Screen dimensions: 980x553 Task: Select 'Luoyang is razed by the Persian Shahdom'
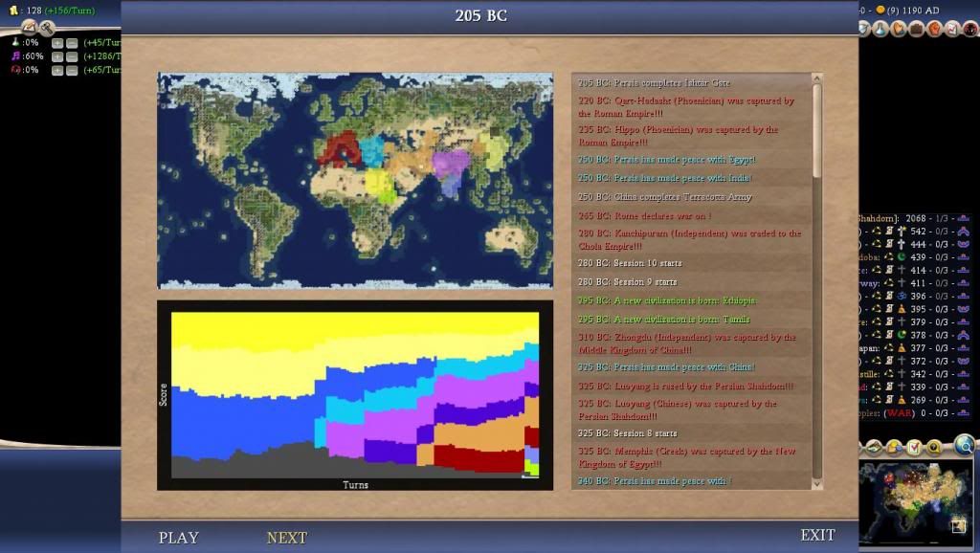(x=692, y=387)
